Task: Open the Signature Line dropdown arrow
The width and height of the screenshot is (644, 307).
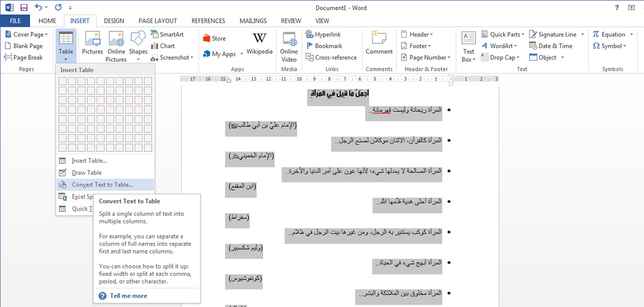Action: coord(582,34)
